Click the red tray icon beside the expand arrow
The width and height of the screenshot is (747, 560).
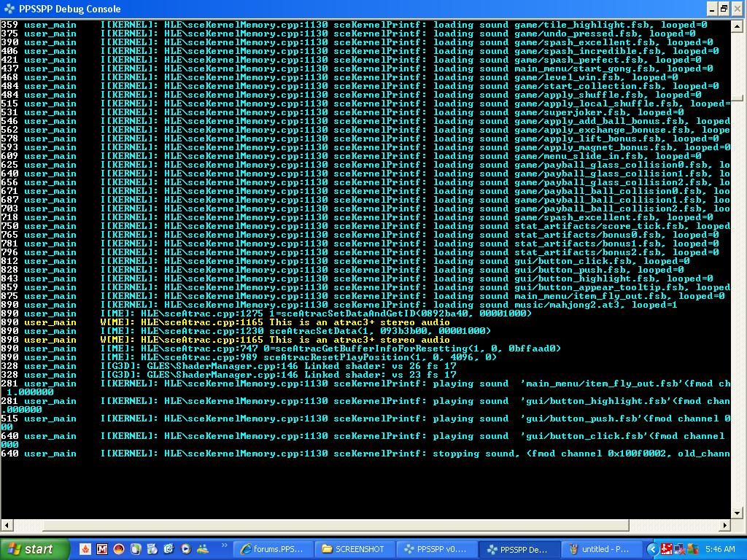point(666,549)
